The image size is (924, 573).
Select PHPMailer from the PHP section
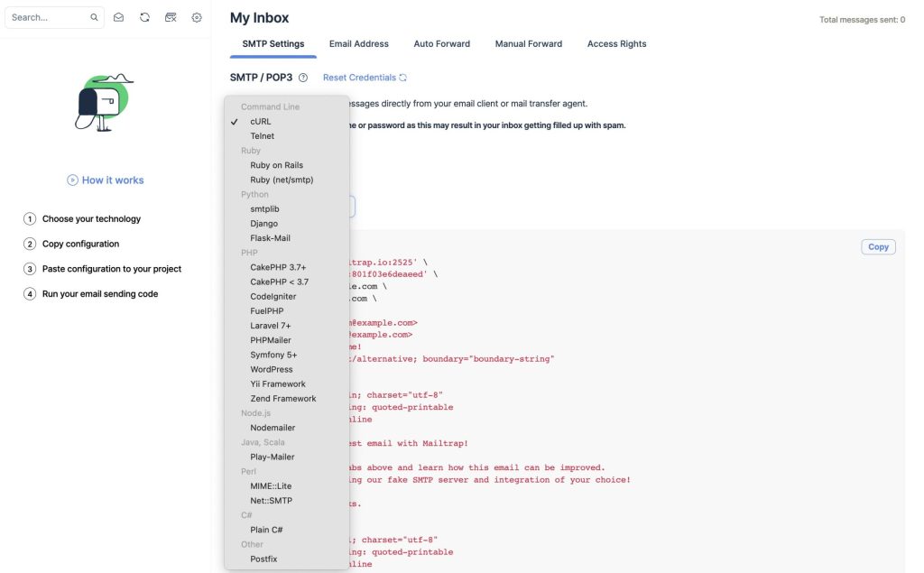(272, 339)
